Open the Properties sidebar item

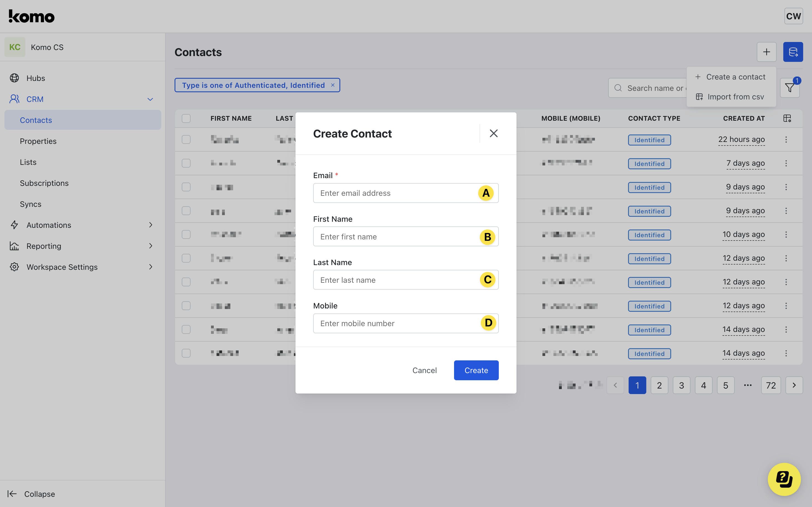click(38, 141)
